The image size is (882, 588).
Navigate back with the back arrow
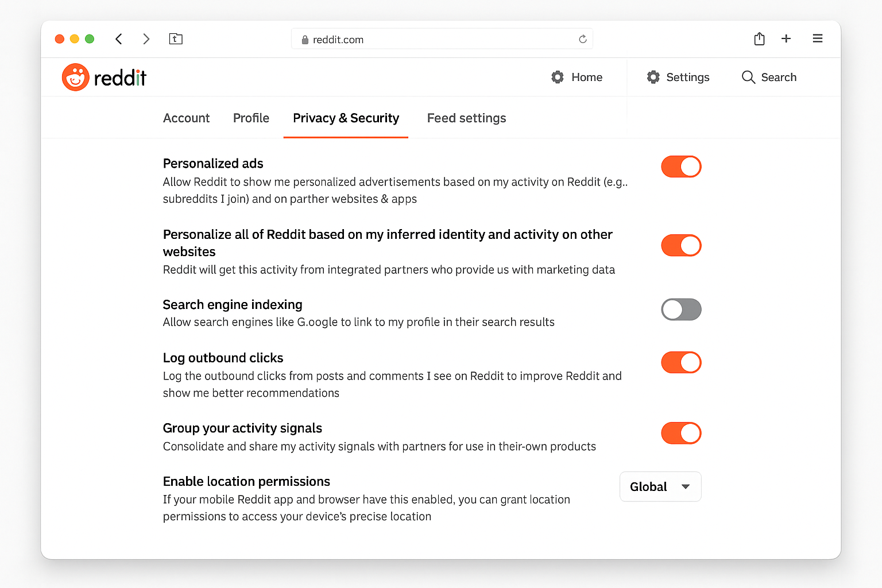tap(119, 38)
